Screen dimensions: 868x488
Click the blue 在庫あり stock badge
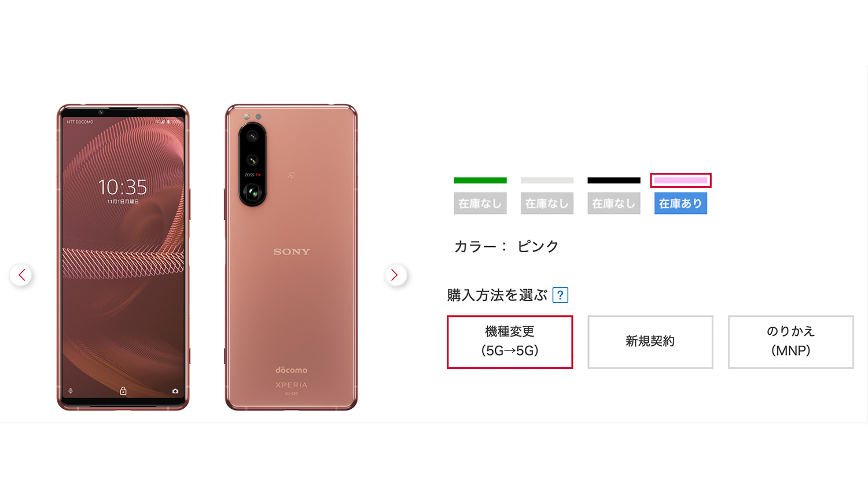point(681,204)
